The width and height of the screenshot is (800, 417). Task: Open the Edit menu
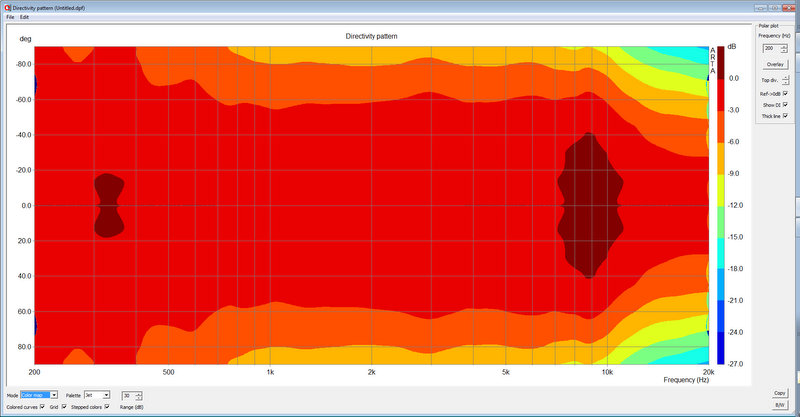25,17
